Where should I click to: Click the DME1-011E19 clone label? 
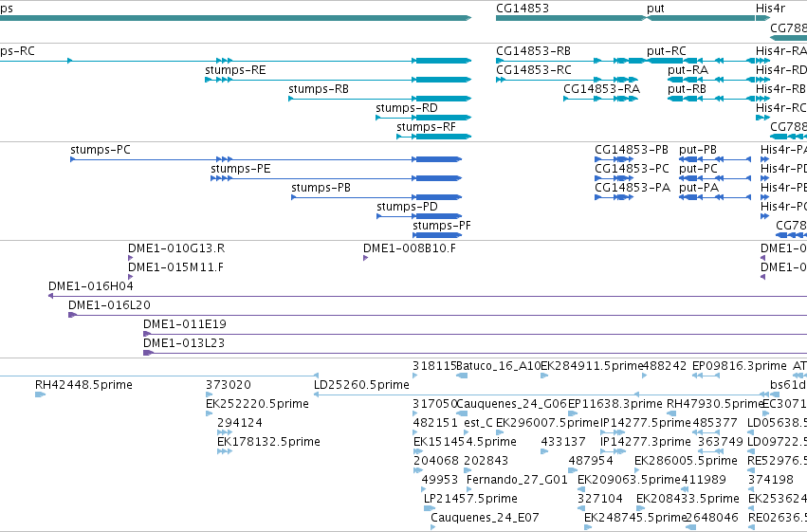[185, 324]
